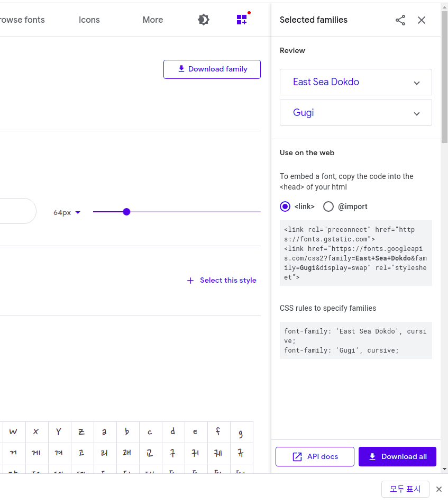The image size is (448, 504).
Task: Click the link embed code block
Action: (x=356, y=253)
